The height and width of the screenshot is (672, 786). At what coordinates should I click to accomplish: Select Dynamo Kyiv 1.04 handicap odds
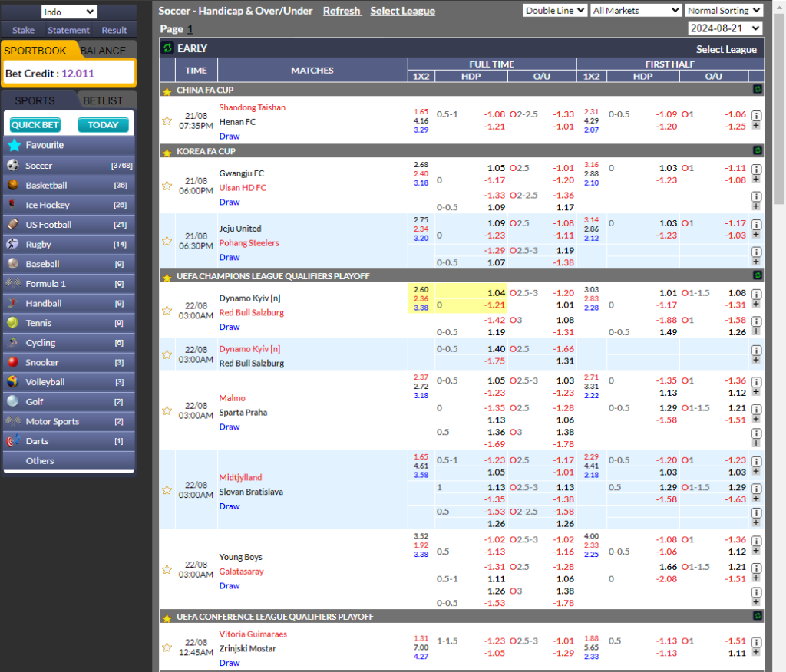click(496, 292)
